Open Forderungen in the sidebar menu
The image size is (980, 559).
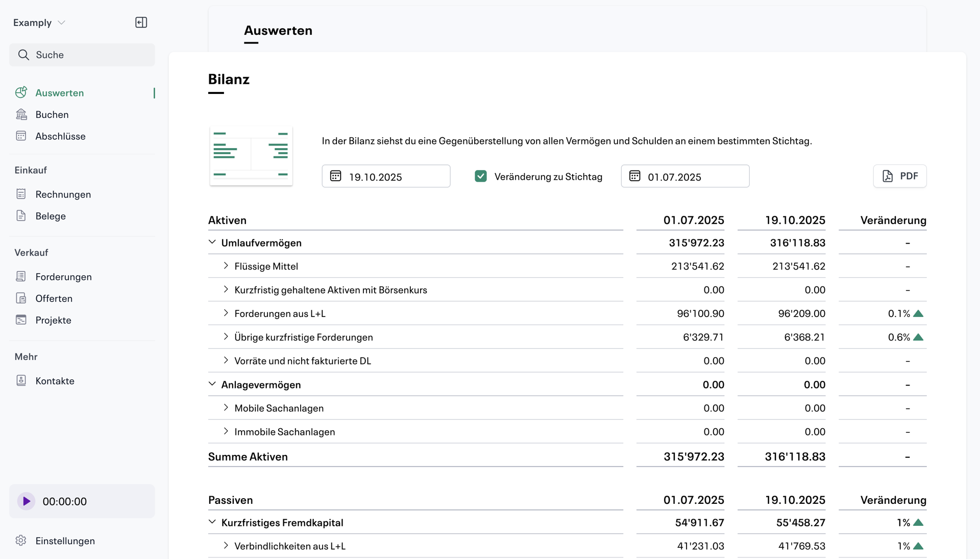coord(63,277)
